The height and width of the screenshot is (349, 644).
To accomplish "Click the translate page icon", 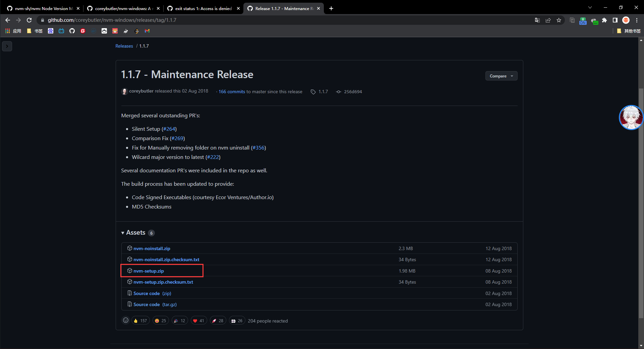I will coord(537,20).
